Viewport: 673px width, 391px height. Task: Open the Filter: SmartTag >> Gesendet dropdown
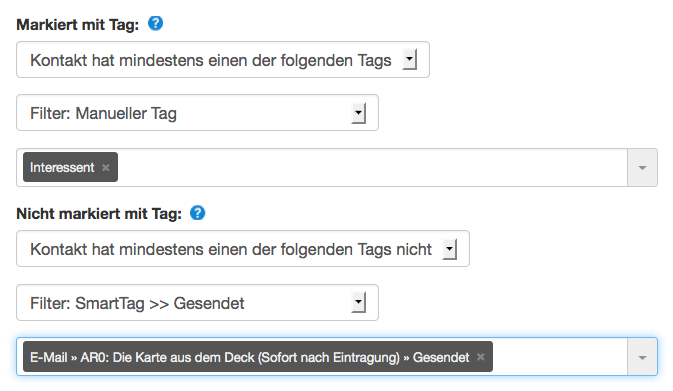(x=197, y=303)
